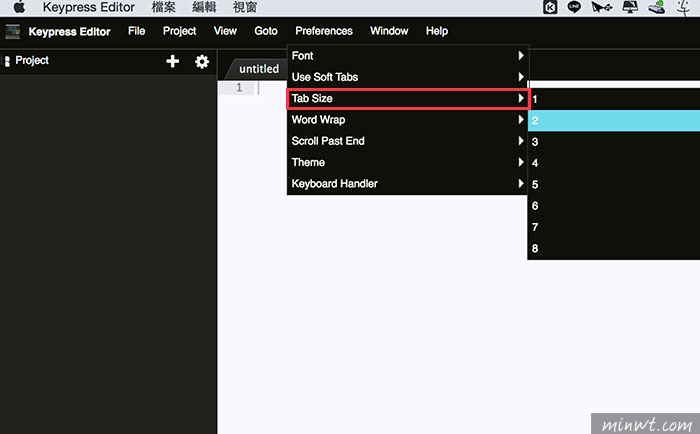Expand the Font submenu
Image resolution: width=700 pixels, height=434 pixels.
pyautogui.click(x=408, y=56)
